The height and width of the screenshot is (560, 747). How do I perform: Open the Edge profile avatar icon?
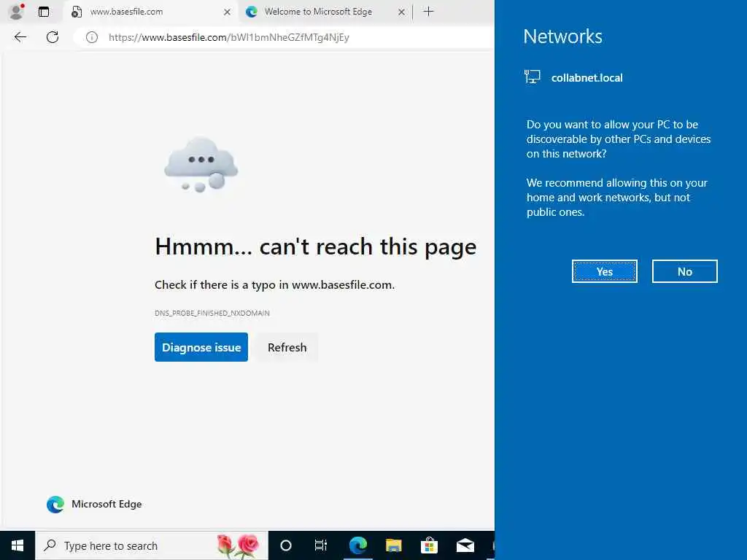[x=16, y=12]
